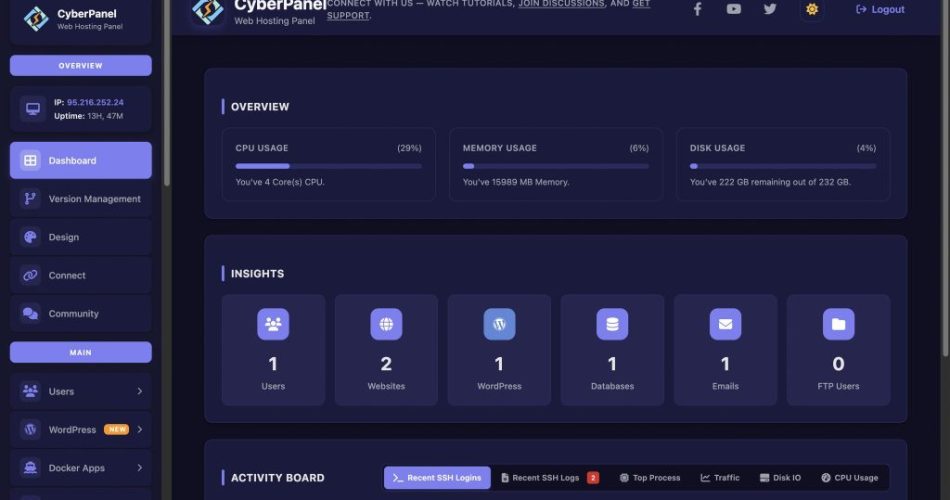This screenshot has width=950, height=500.
Task: Expand the Docker Apps submenu chevron
Action: coord(140,468)
